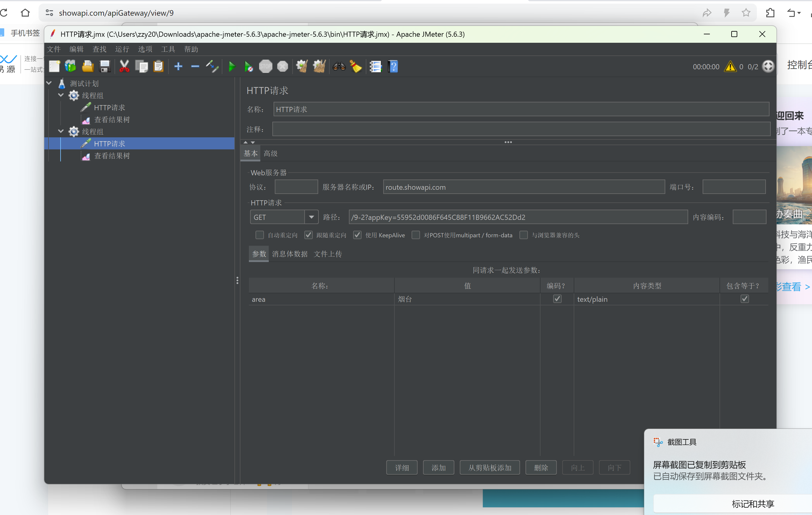
Task: Open the GET method dropdown
Action: tap(311, 217)
